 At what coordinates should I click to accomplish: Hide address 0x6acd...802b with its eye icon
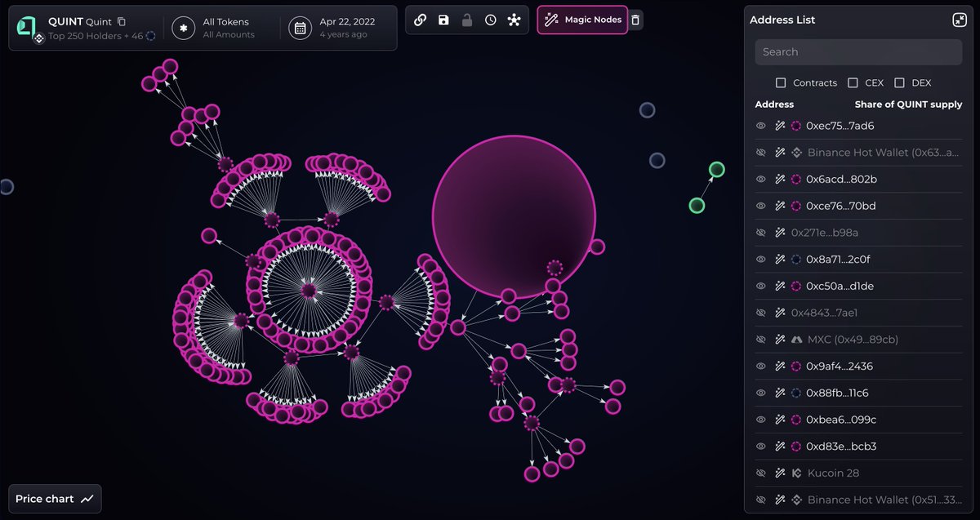(760, 179)
